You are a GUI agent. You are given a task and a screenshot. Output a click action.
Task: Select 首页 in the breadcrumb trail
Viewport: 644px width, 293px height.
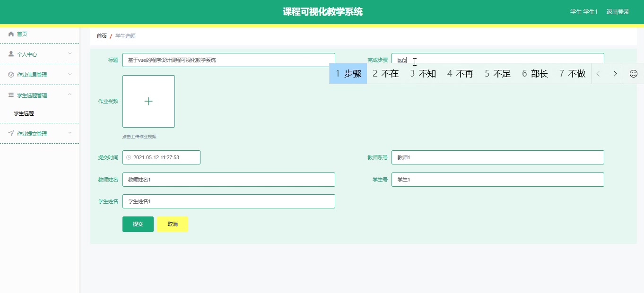point(101,35)
